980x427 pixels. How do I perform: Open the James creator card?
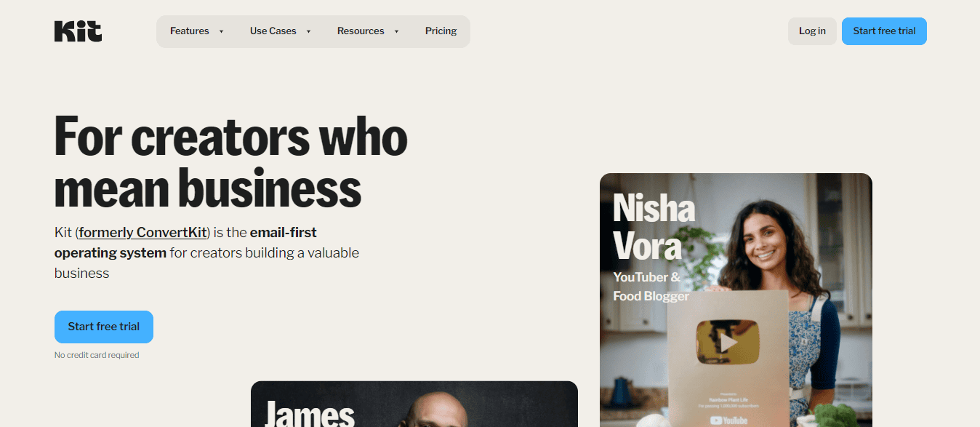[x=414, y=404]
